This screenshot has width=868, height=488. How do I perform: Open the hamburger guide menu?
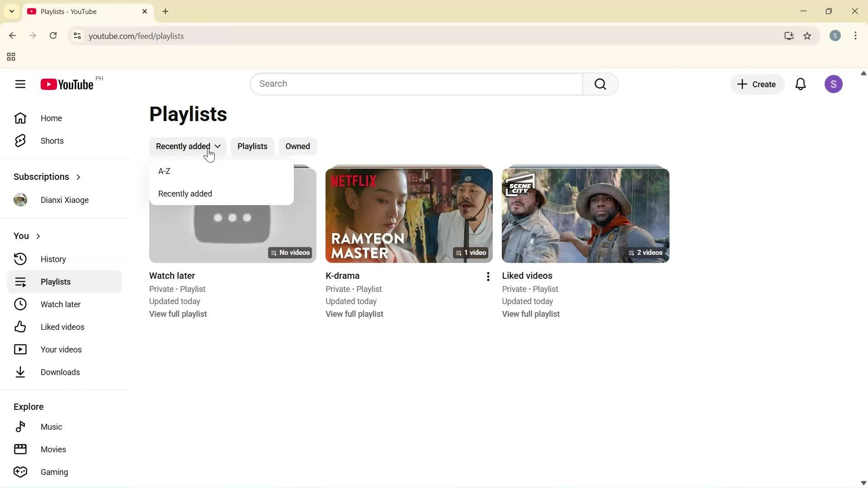tap(20, 84)
